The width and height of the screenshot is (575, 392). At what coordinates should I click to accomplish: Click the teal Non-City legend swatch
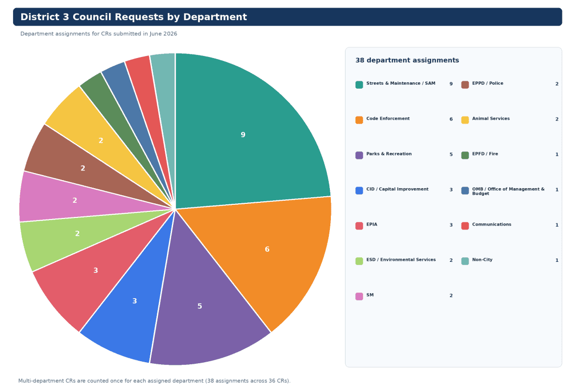pyautogui.click(x=465, y=261)
